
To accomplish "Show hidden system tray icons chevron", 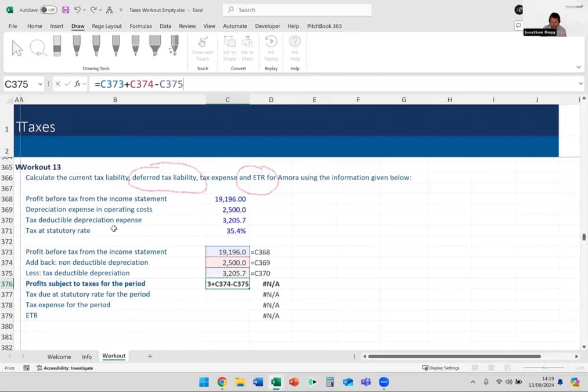I will tap(473, 382).
